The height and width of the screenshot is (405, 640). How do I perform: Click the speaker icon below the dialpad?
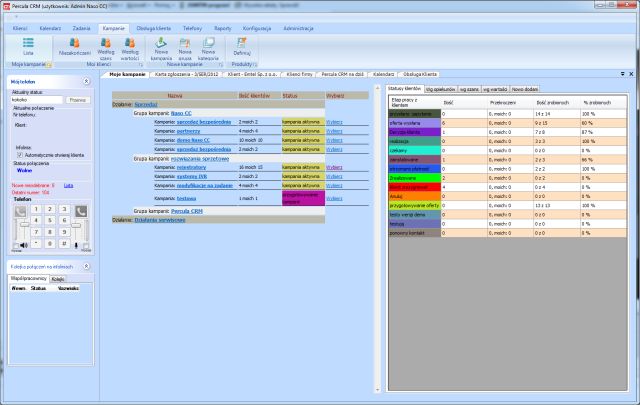point(24,245)
